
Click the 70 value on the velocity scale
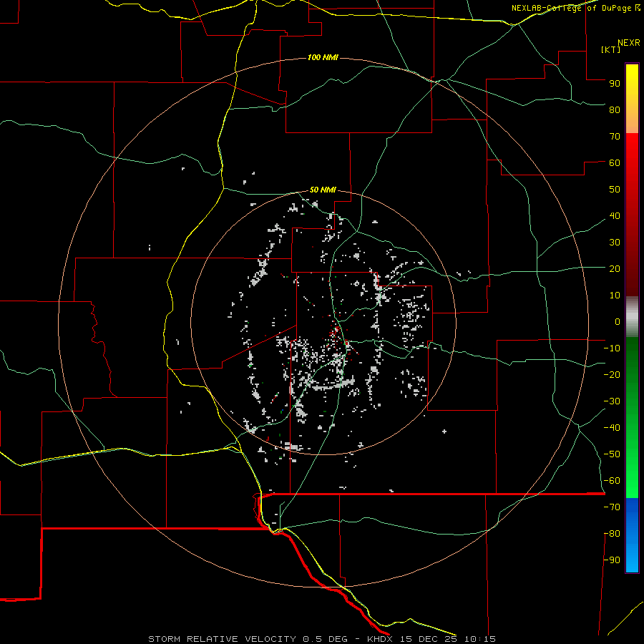pyautogui.click(x=615, y=137)
